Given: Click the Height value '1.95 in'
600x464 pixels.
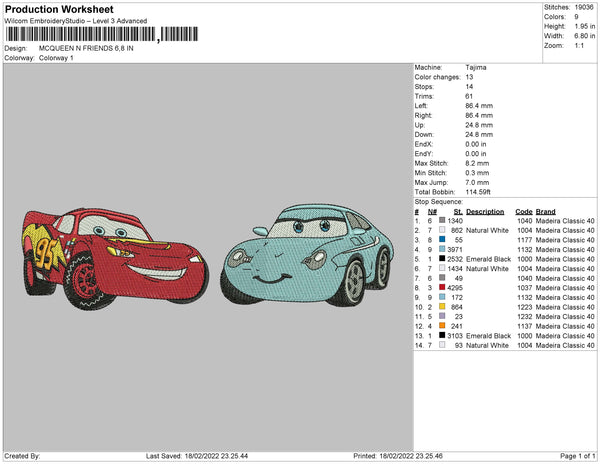Looking at the screenshot, I should click(585, 26).
